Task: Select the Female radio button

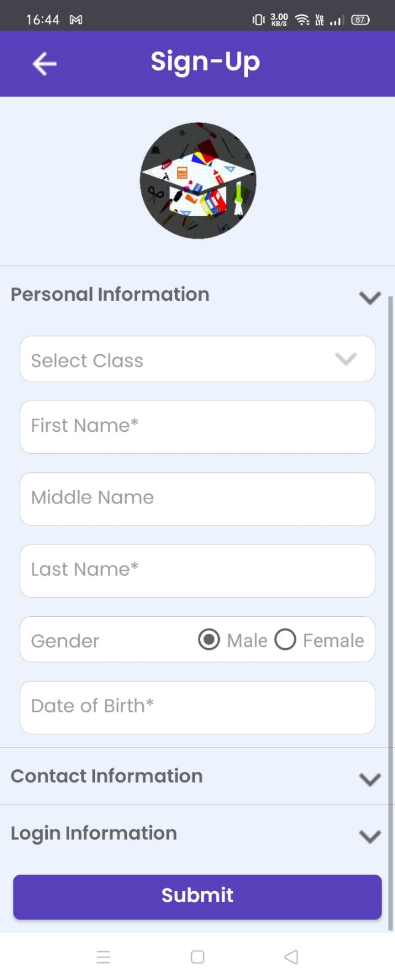Action: [x=285, y=639]
